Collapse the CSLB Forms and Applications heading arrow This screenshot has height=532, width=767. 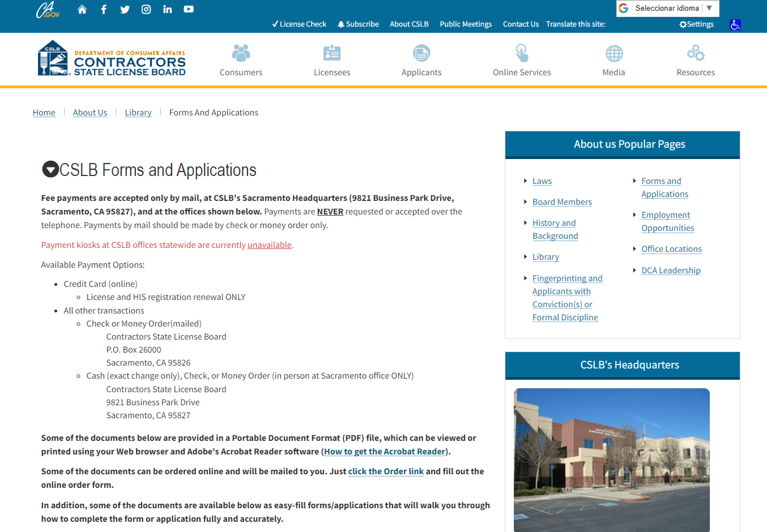coord(50,169)
